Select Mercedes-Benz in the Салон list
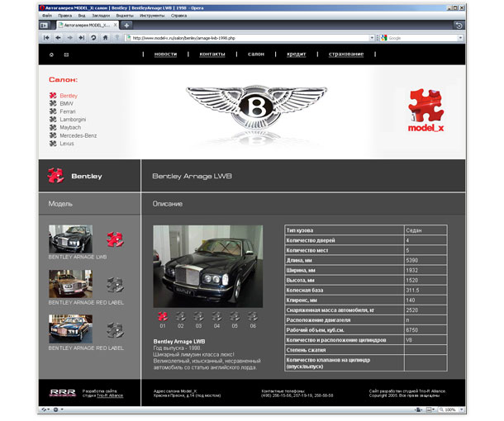Viewport: 504px width, 421px height. 78,135
